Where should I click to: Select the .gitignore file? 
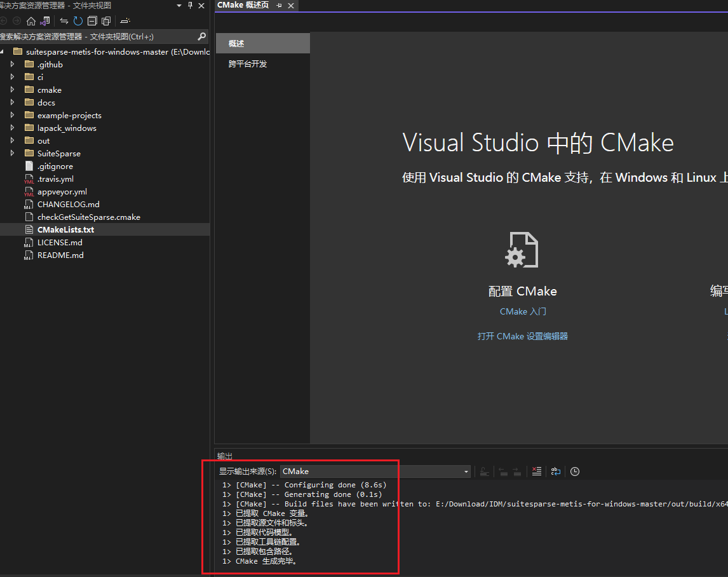pyautogui.click(x=55, y=166)
